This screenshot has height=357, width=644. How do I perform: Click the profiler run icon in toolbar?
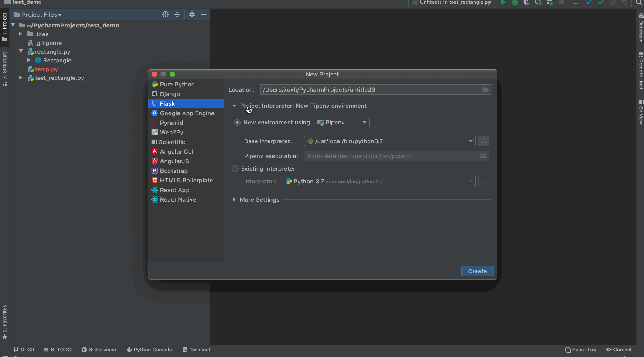[538, 3]
